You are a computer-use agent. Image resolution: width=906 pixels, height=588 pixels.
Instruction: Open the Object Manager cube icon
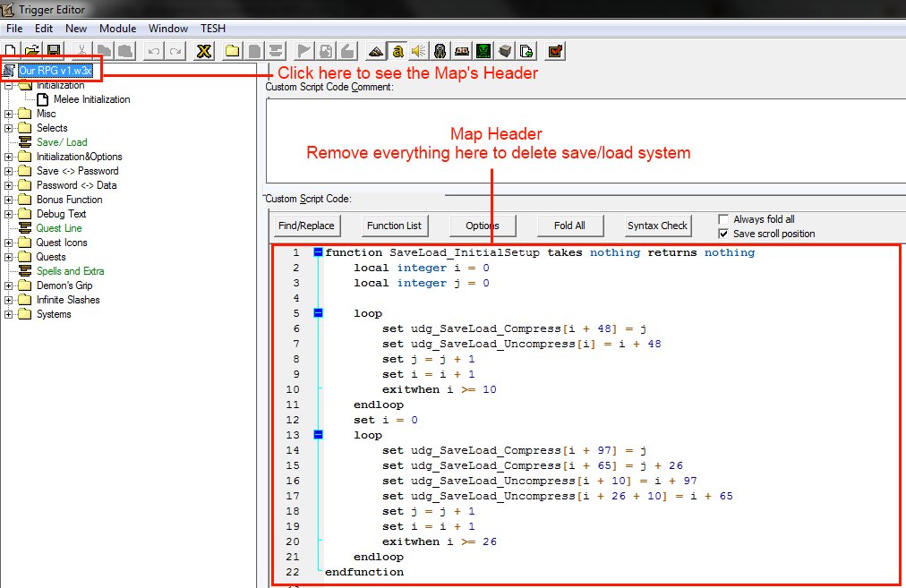[x=505, y=51]
